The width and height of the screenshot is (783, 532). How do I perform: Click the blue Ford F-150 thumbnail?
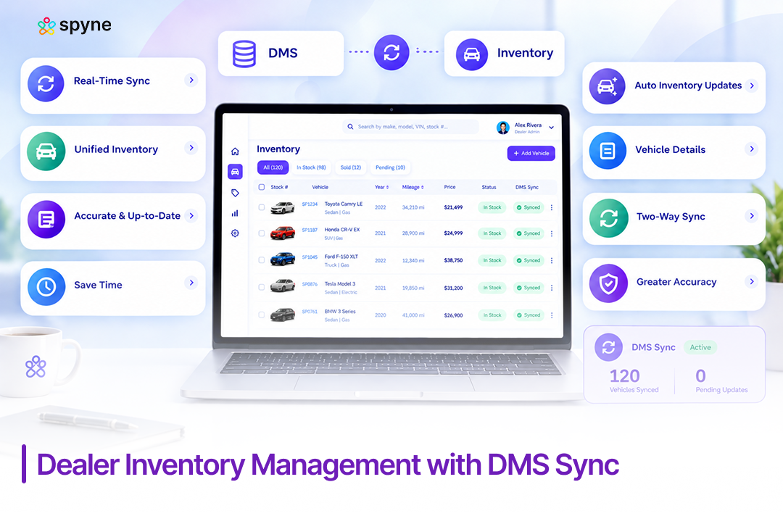click(283, 259)
